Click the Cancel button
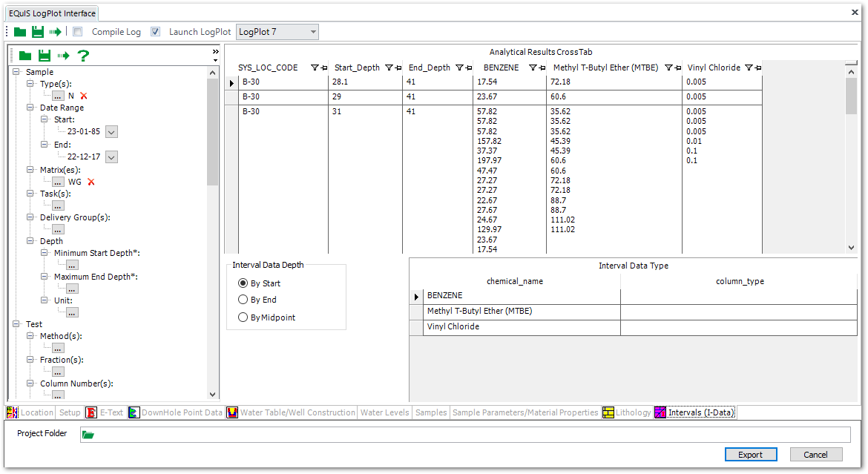This screenshot has width=868, height=474. pyautogui.click(x=815, y=454)
